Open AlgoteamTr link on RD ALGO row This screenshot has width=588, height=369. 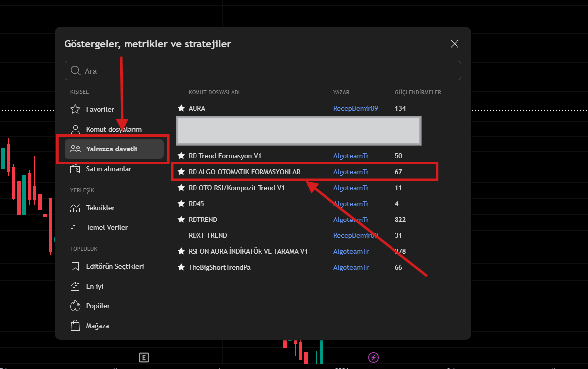tap(351, 172)
